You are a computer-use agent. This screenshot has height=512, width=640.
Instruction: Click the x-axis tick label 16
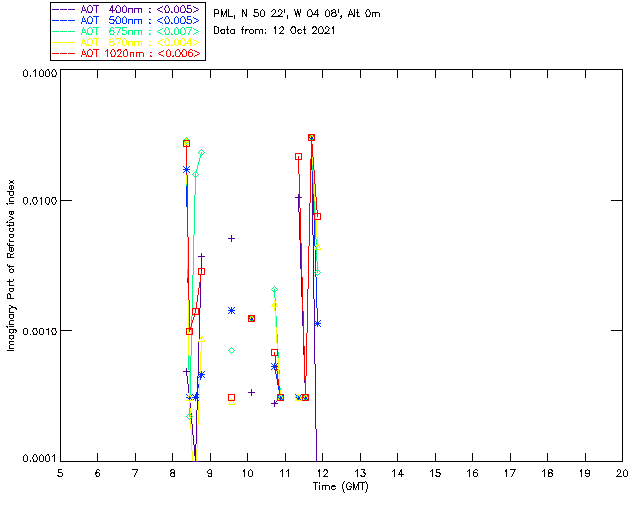(473, 473)
